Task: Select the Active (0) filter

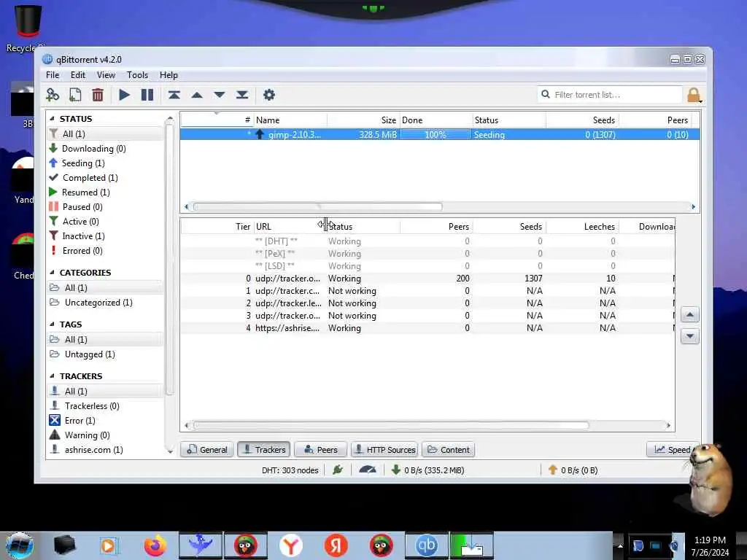Action: [x=80, y=222]
